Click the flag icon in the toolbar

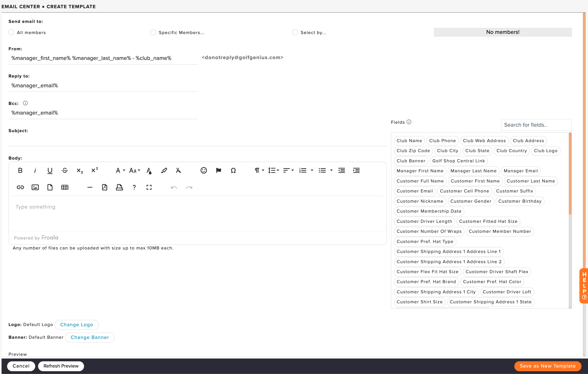point(219,171)
